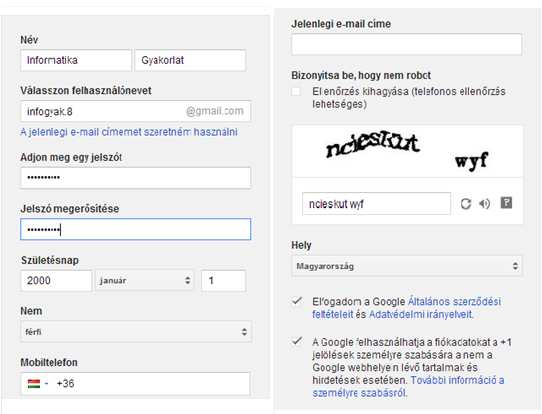Click 'A jelenlegi e-mail címemet szeretném használni' link
The width and height of the screenshot is (542, 414).
pos(129,132)
